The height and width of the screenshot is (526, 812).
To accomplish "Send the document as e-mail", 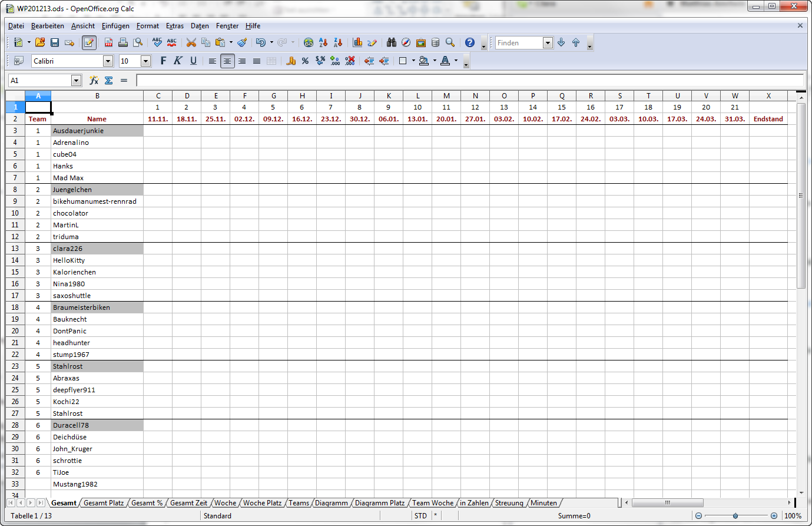I will pos(69,42).
